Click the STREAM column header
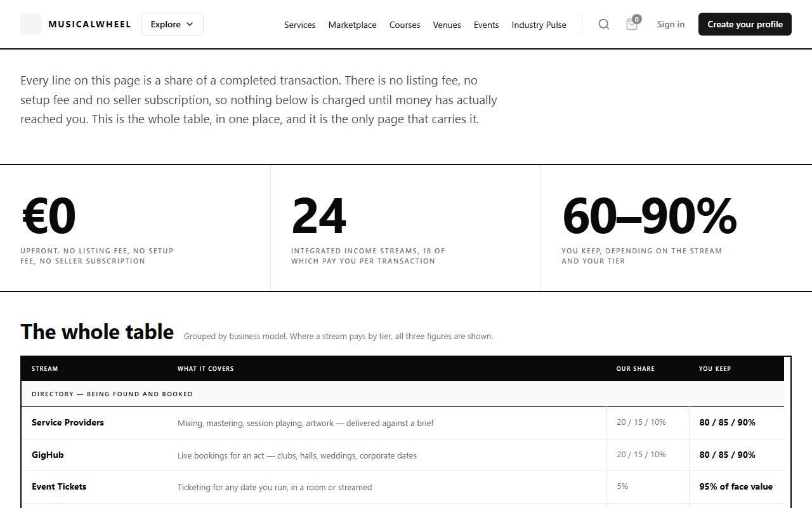Screen dimensions: 812x508 point(45,369)
